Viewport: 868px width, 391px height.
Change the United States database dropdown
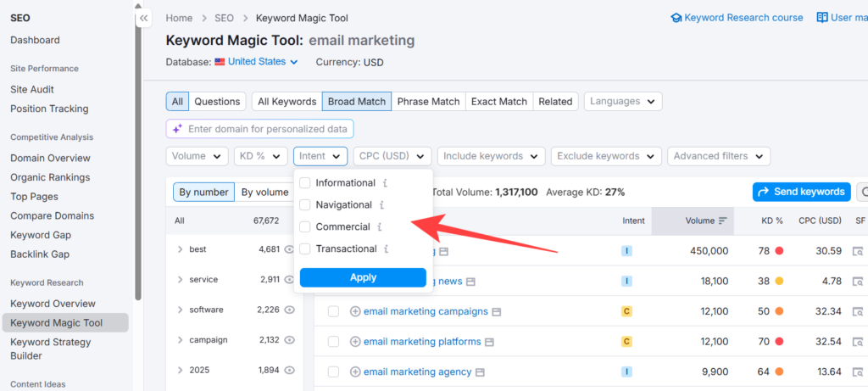[263, 62]
